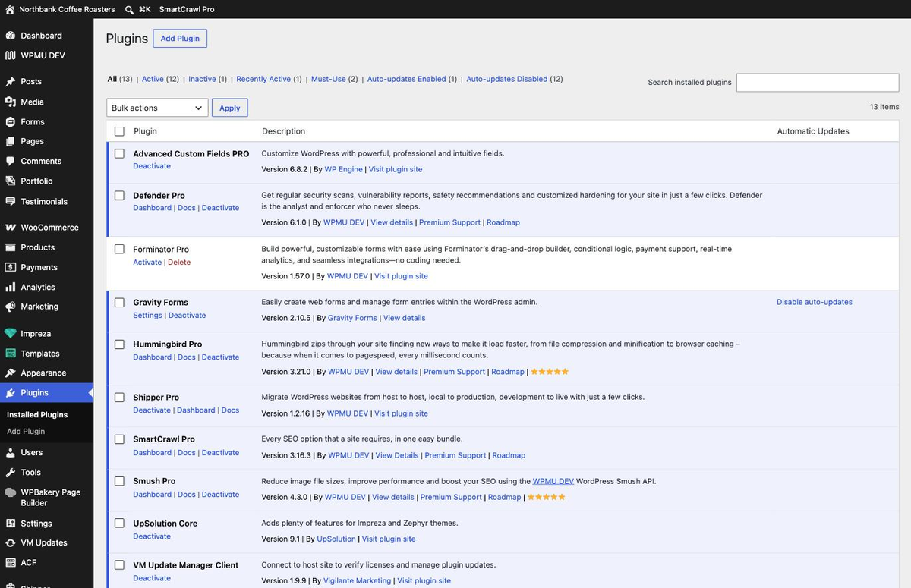
Task: Filter by Auto-updates Enabled
Action: pyautogui.click(x=412, y=79)
